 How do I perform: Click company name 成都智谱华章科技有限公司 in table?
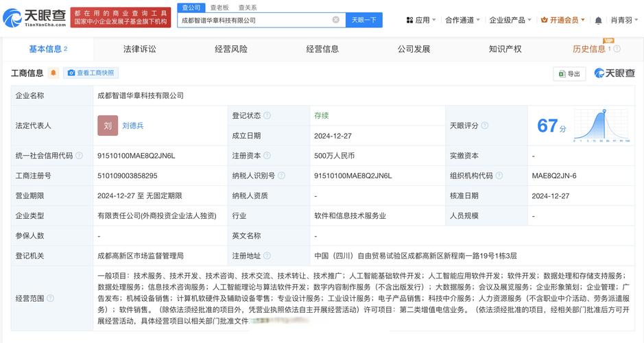point(141,95)
